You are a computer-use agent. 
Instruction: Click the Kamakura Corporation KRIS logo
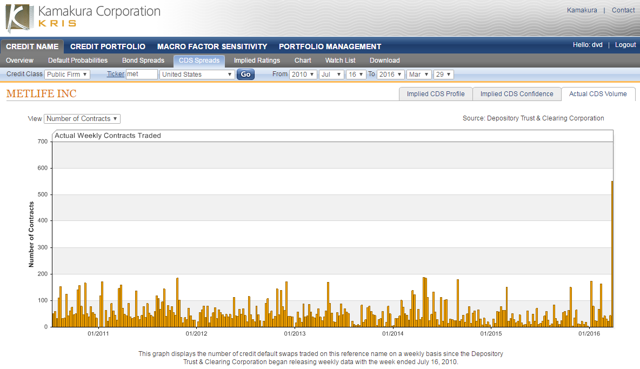click(x=83, y=17)
